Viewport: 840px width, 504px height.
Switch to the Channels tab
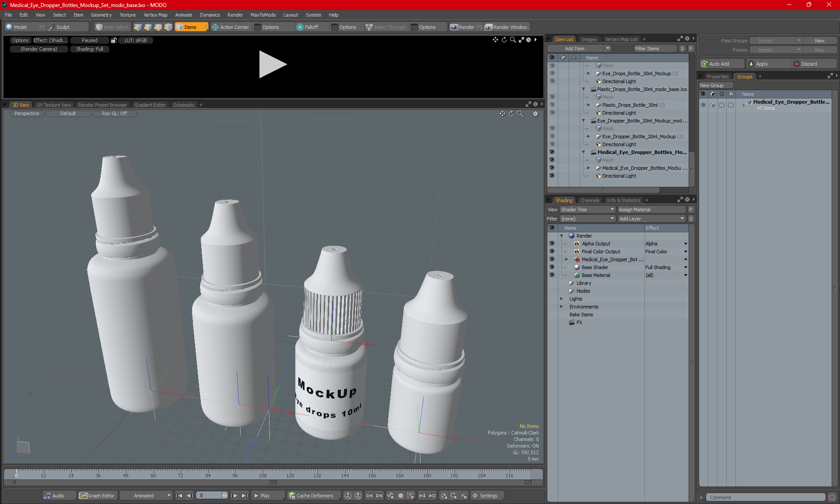[589, 200]
